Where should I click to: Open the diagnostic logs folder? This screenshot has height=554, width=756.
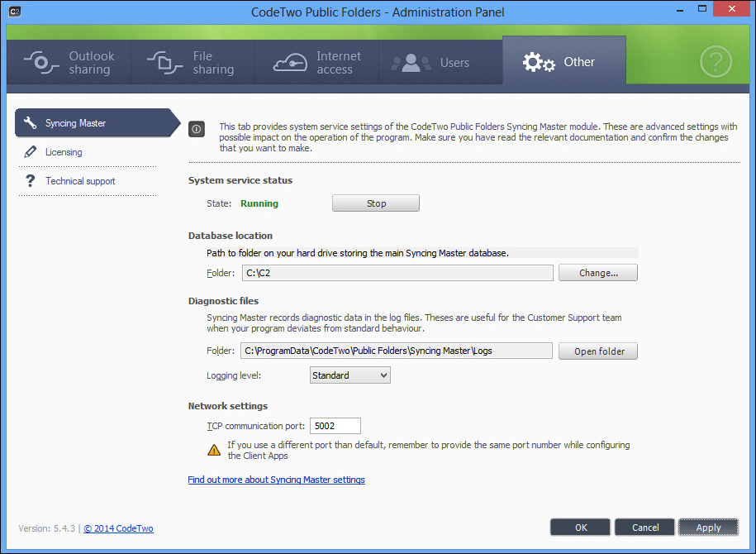click(598, 351)
